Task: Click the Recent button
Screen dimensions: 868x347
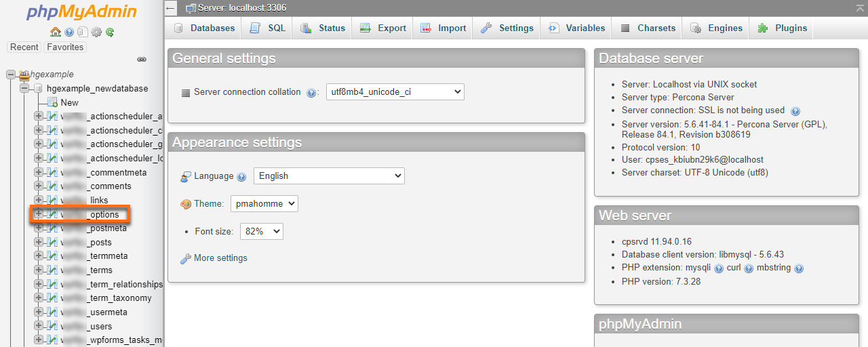Action: (x=24, y=47)
